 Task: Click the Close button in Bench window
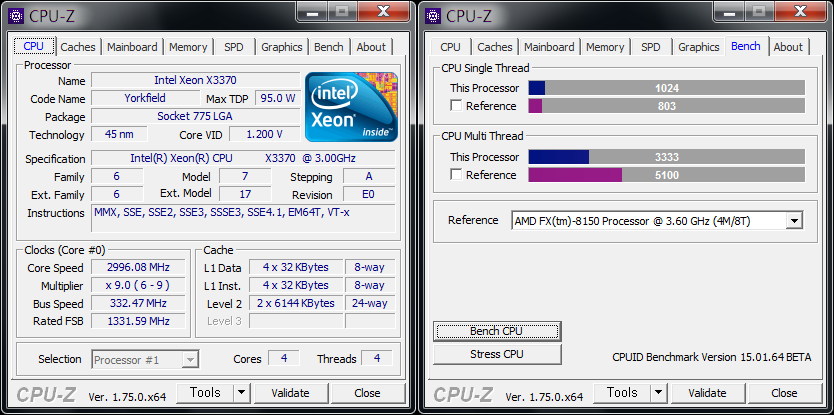(785, 393)
